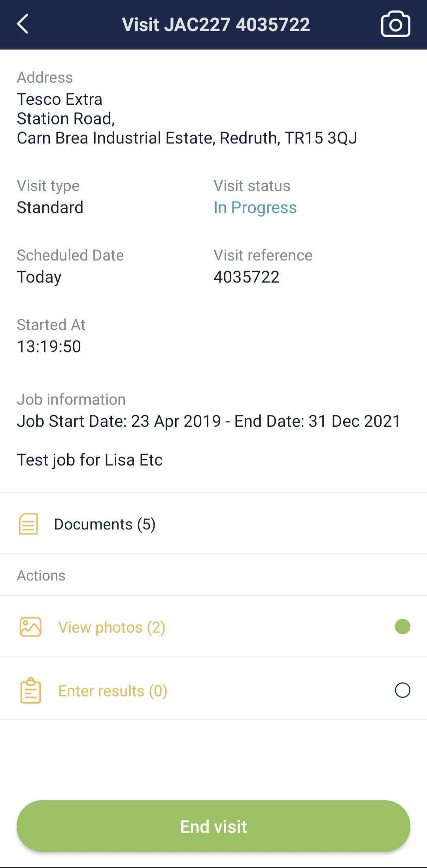Tap the Actions section header
The image size is (427, 868).
pyautogui.click(x=41, y=576)
